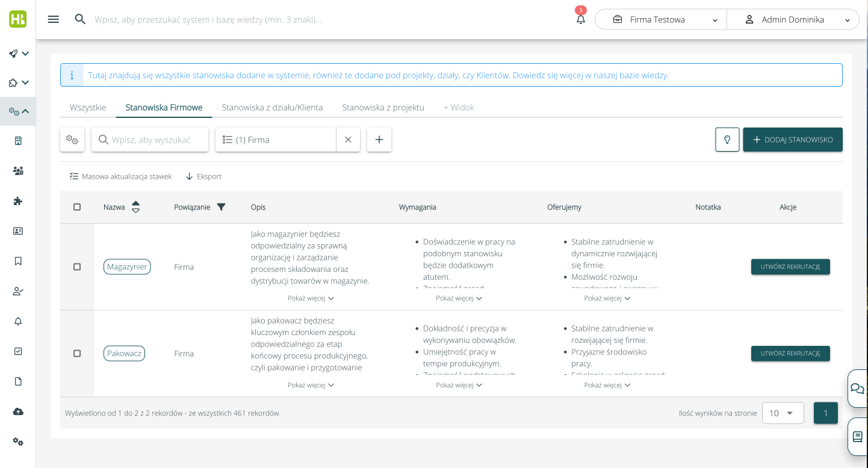This screenshot has width=868, height=468.
Task: Open results per page dropdown
Action: 783,413
